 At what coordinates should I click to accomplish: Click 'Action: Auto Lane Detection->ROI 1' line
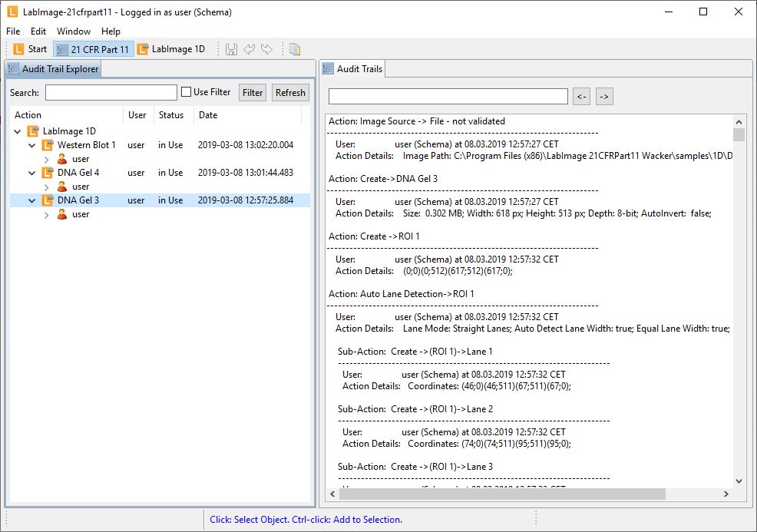click(402, 293)
